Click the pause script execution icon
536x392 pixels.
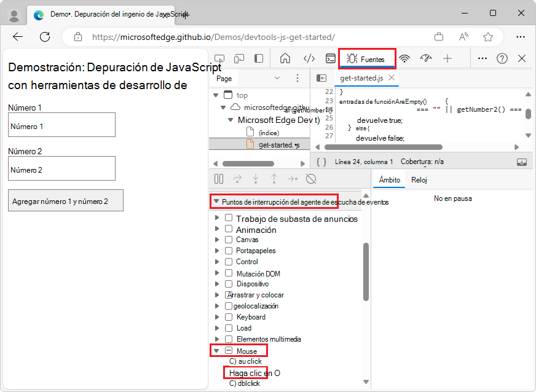pos(219,179)
